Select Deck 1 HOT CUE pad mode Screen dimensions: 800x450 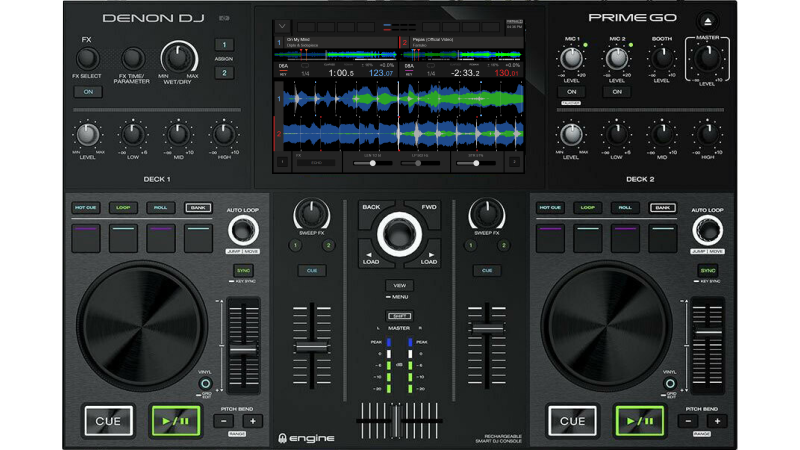(x=86, y=208)
